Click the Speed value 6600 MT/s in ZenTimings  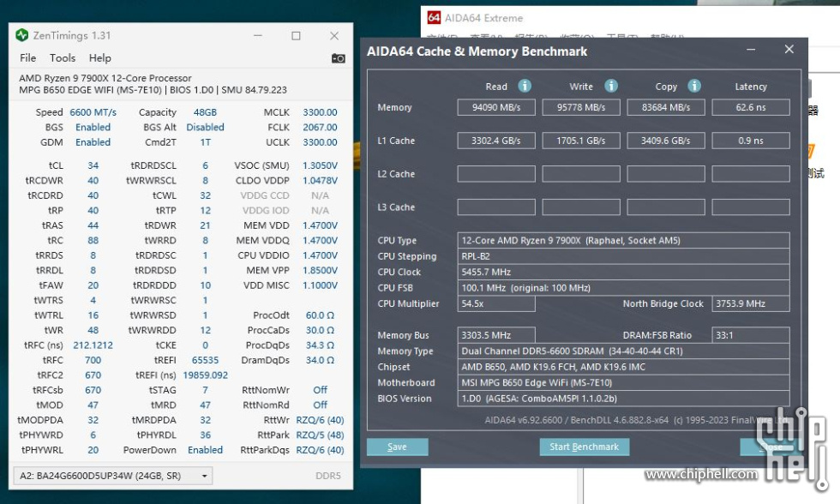pos(93,112)
